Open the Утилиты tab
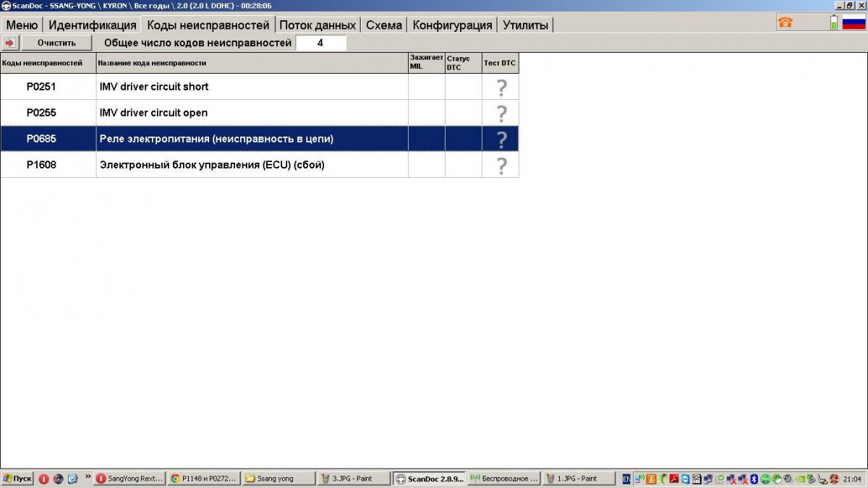The width and height of the screenshot is (868, 488). (526, 25)
